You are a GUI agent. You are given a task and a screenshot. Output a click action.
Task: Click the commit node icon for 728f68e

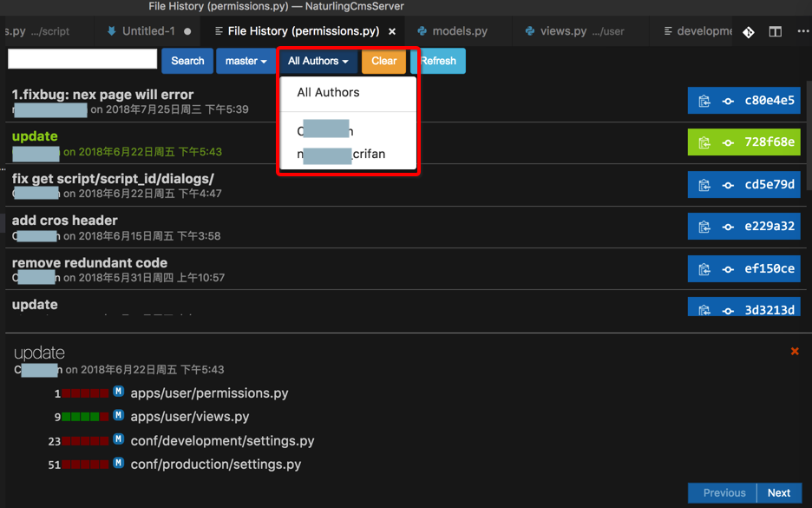(x=728, y=142)
